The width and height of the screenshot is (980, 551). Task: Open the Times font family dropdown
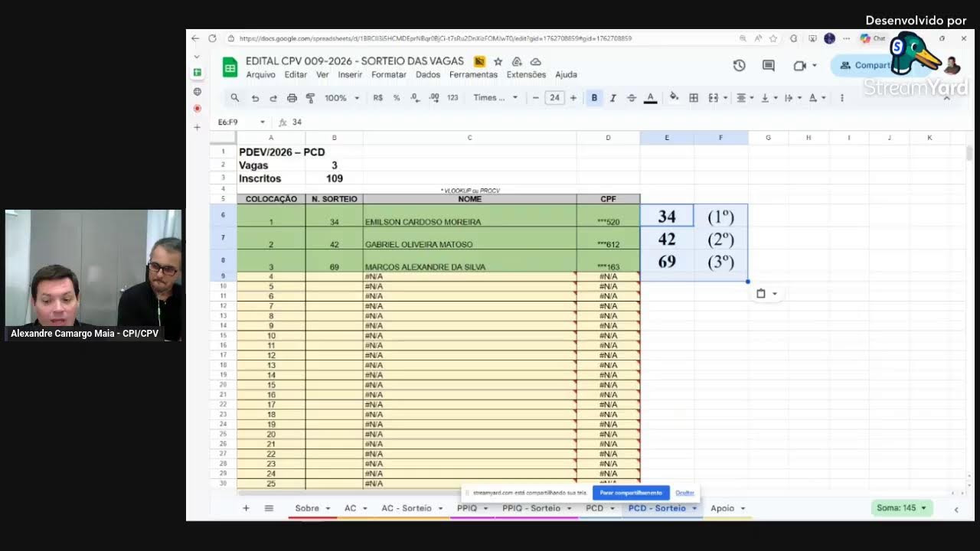pyautogui.click(x=495, y=98)
